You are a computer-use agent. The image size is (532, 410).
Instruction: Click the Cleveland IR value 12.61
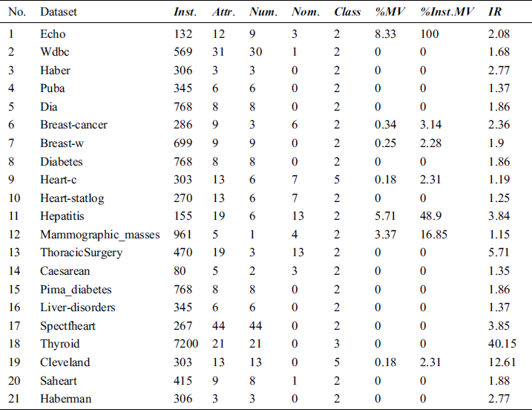point(502,362)
